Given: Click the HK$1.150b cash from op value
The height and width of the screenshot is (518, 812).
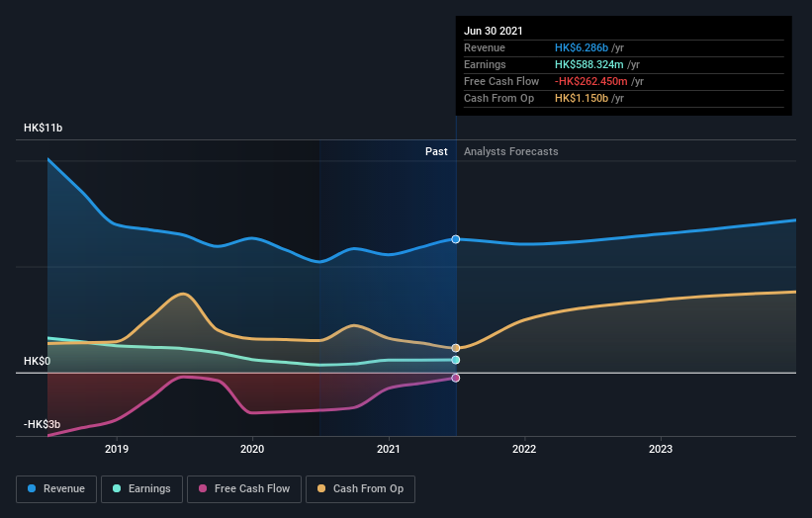Looking at the screenshot, I should pyautogui.click(x=582, y=98).
